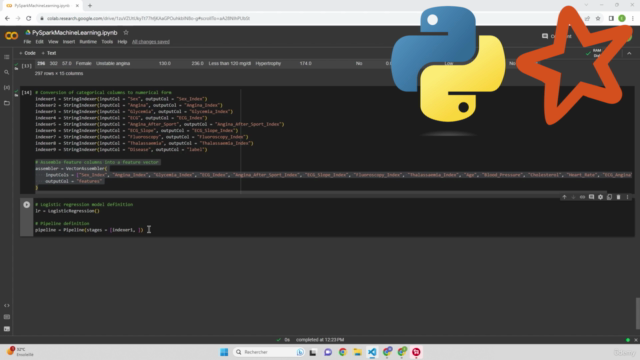Open the find and replace sidebar icon
This screenshot has height=360, width=640.
[7, 72]
